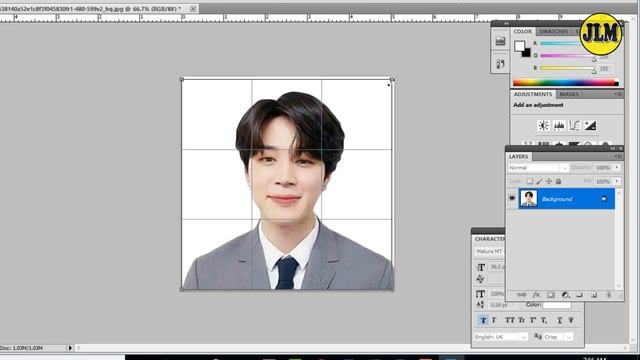Toggle Subscript text style

click(x=544, y=320)
